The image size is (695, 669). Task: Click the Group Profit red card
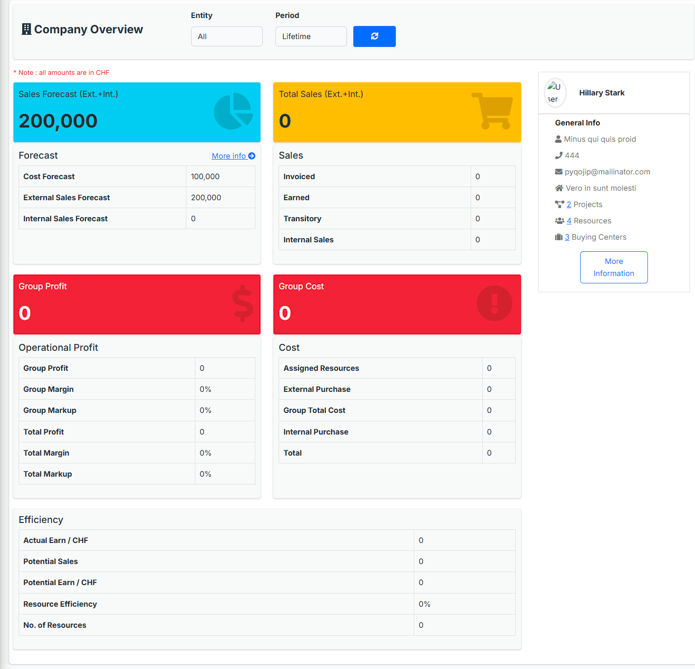pyautogui.click(x=110, y=304)
